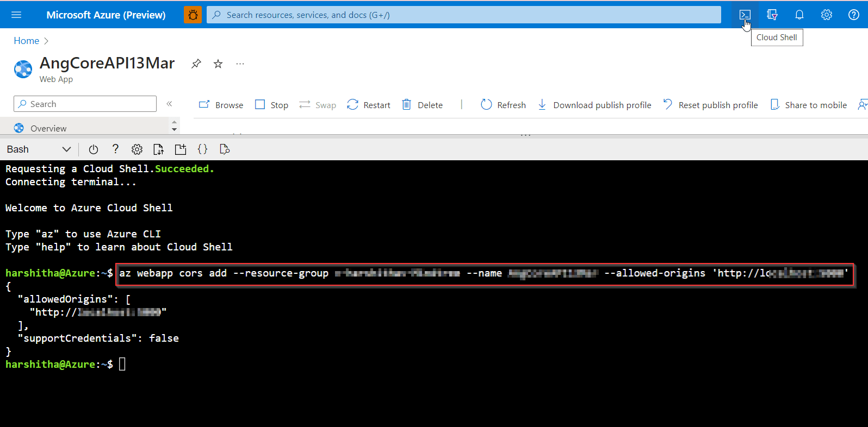The height and width of the screenshot is (427, 868).
Task: Click the 'az webapp cors add' command text
Action: [x=173, y=273]
